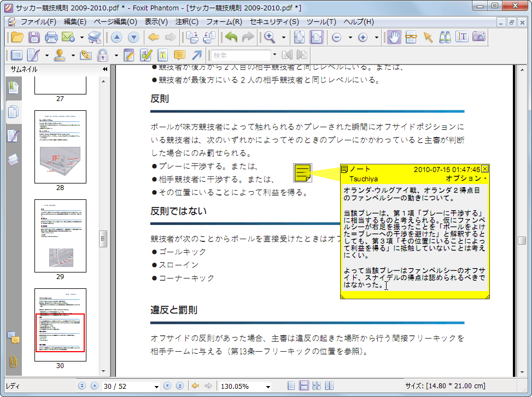The image size is (532, 397).
Task: Click the thumbnail panel scrollbar thumb
Action: 103,239
